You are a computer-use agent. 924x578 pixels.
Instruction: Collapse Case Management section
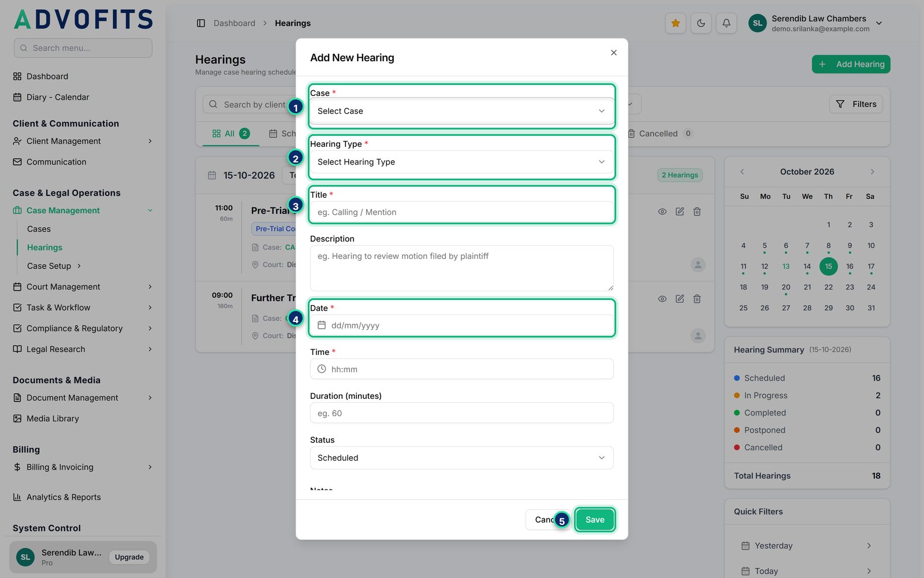click(83, 210)
